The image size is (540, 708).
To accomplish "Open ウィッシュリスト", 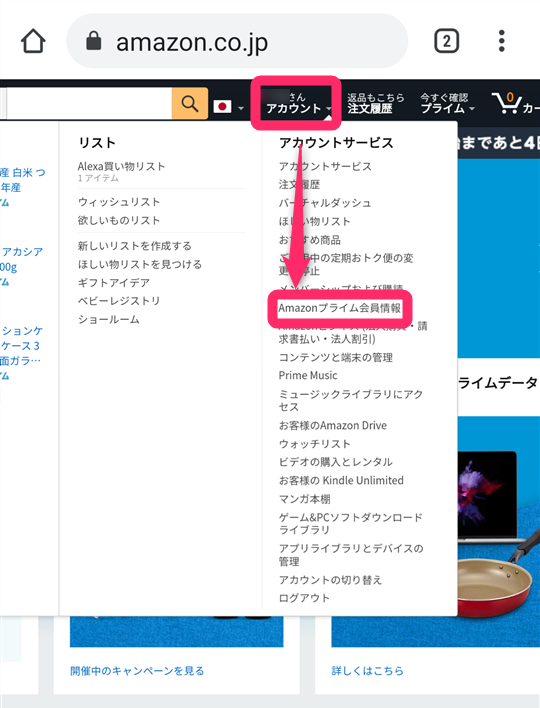I will click(119, 202).
